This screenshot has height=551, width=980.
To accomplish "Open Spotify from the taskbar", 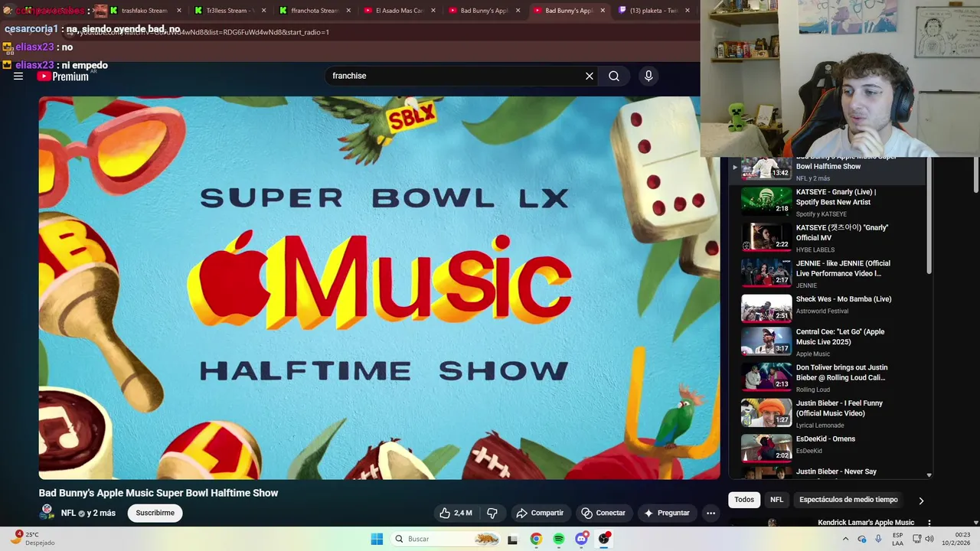I will (559, 539).
